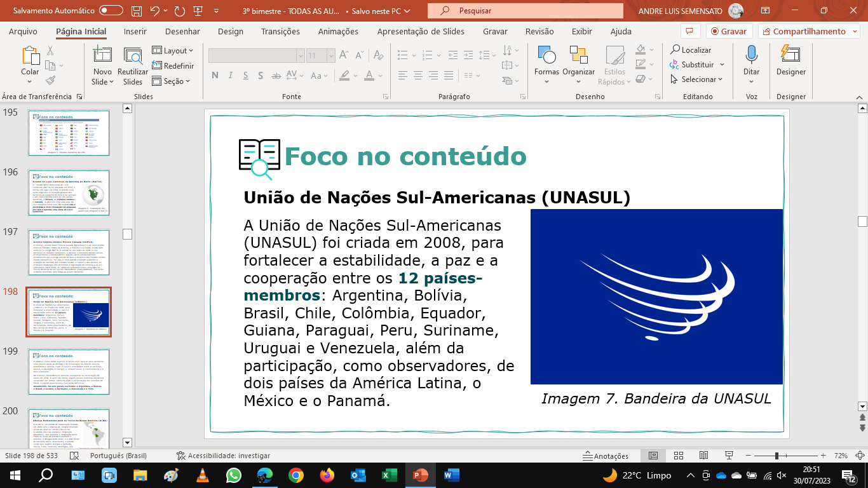The height and width of the screenshot is (488, 868).
Task: Click the Localizar magnifier button
Action: pos(691,50)
